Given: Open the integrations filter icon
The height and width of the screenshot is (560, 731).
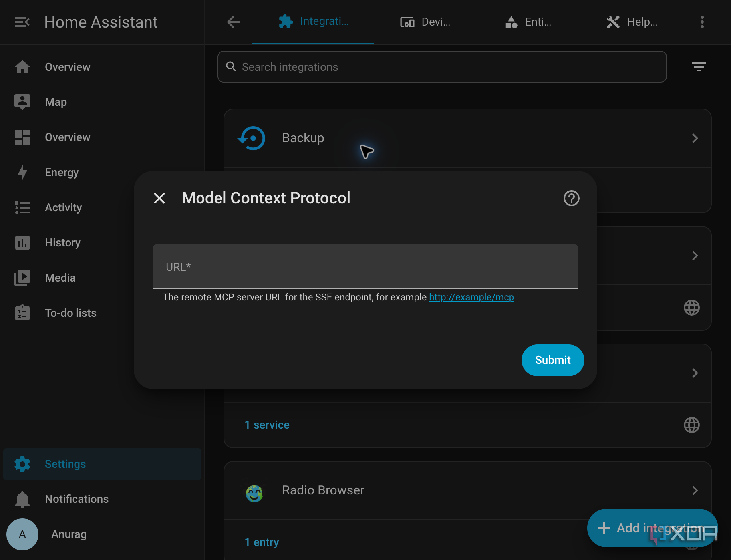Looking at the screenshot, I should [699, 67].
